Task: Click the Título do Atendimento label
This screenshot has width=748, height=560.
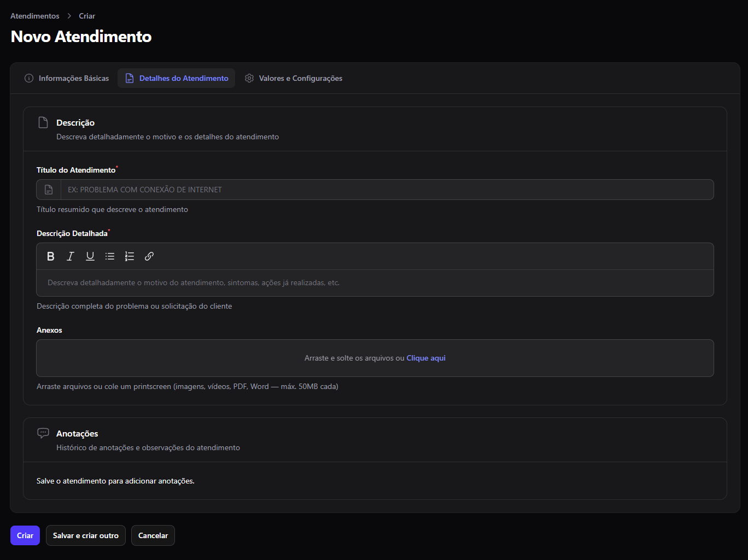Action: [76, 170]
